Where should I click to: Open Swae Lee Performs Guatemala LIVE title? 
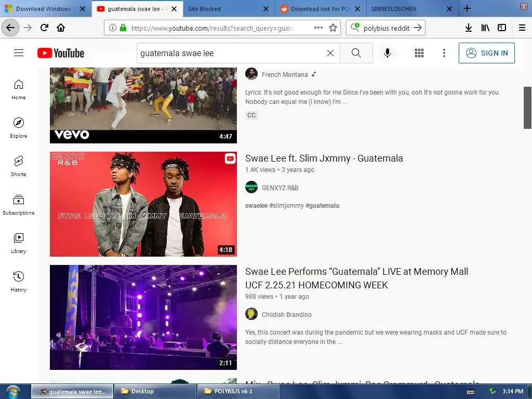tap(356, 278)
